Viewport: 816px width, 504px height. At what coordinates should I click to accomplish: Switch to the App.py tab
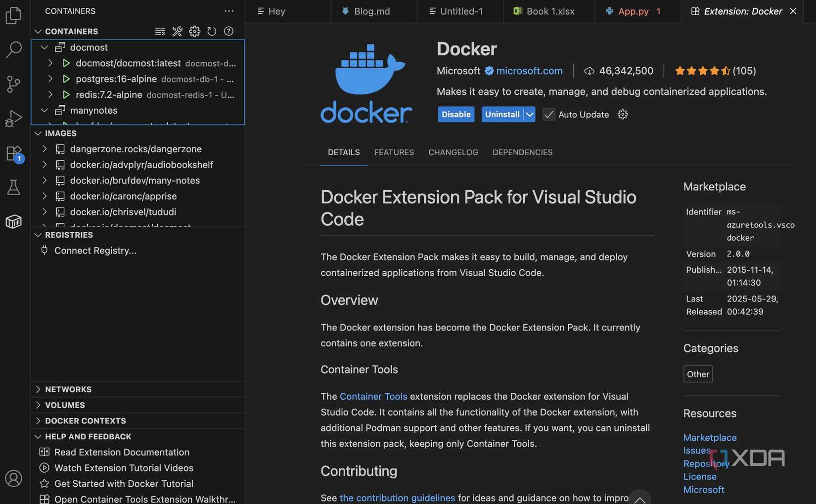(634, 11)
